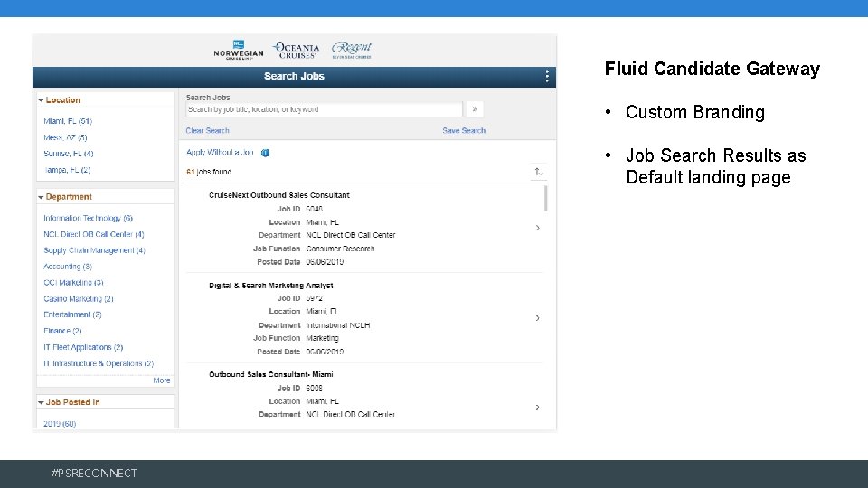Click the Consumer Research job function value
868x488 pixels.
click(x=340, y=249)
